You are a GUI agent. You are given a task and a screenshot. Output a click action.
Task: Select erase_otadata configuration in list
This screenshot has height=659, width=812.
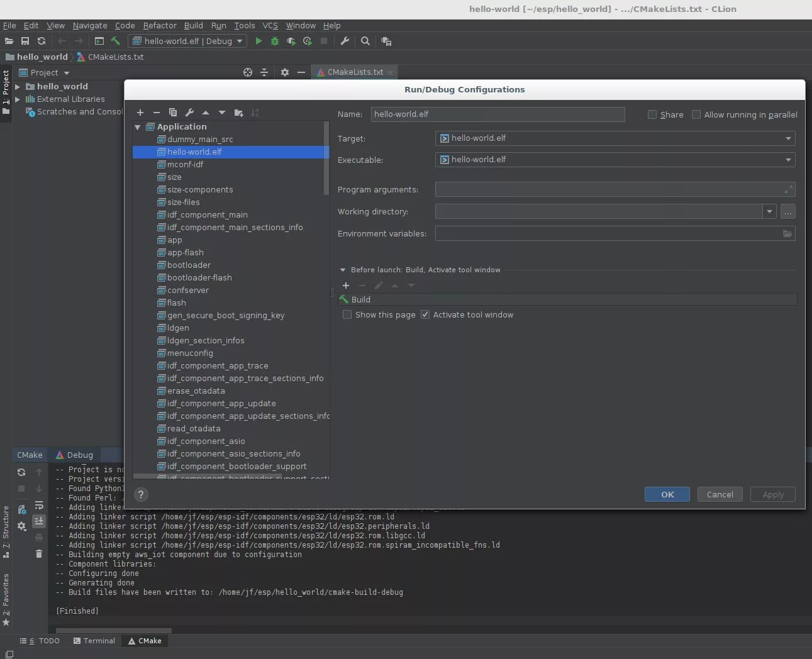tap(196, 391)
